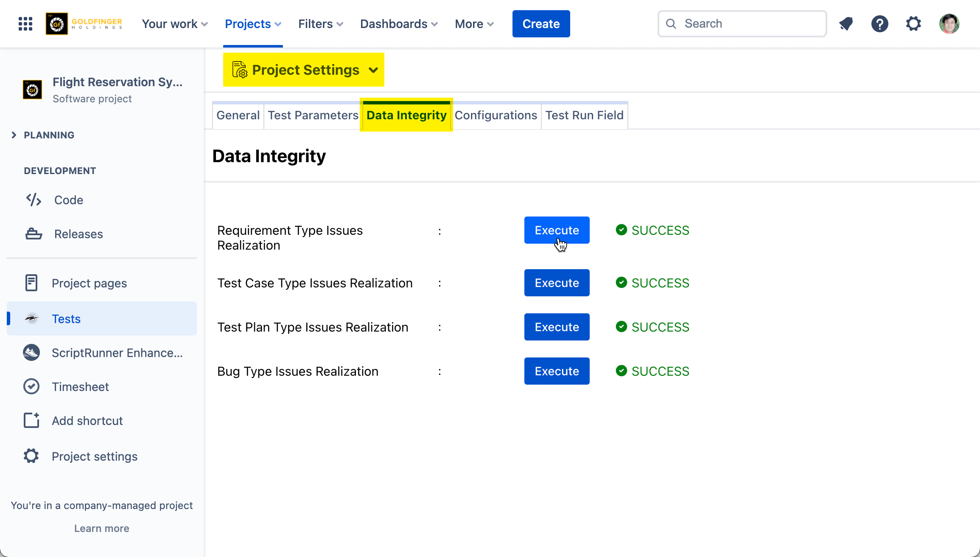Open Timesheet from the sidebar

80,387
